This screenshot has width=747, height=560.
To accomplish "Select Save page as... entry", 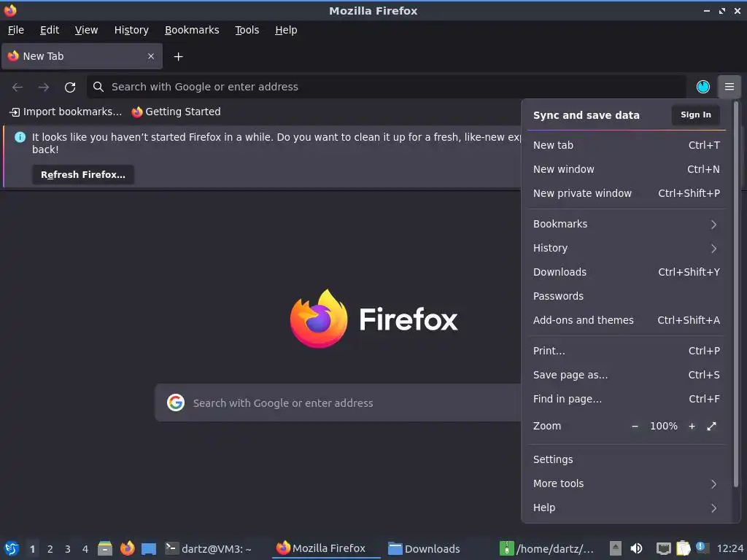I will (x=627, y=376).
